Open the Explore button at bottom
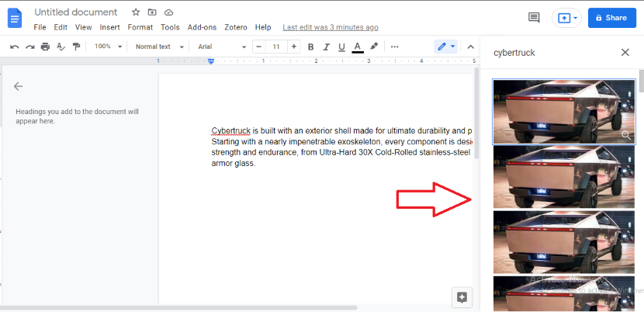Screen dimensions: 644x312 (x=462, y=297)
